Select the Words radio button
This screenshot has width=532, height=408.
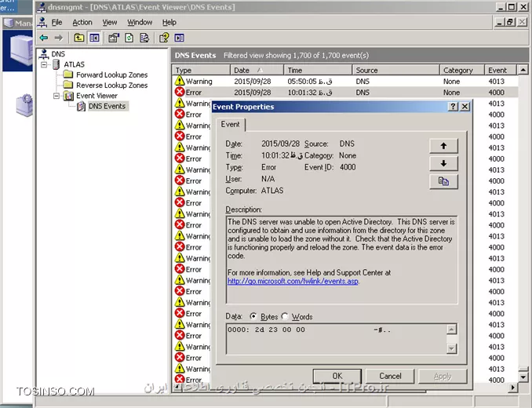285,316
